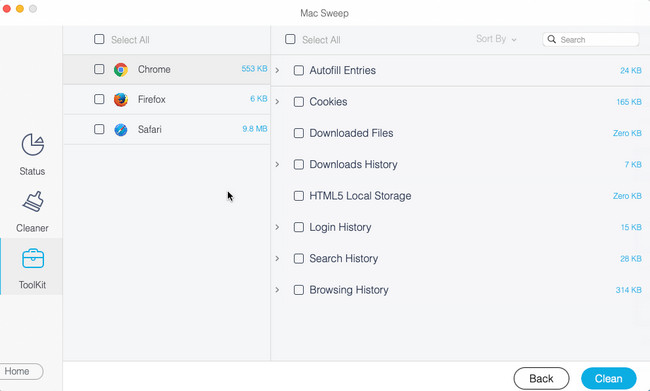Viewport: 650px width, 391px height.
Task: Click the 553 KB Chrome size
Action: (x=254, y=69)
